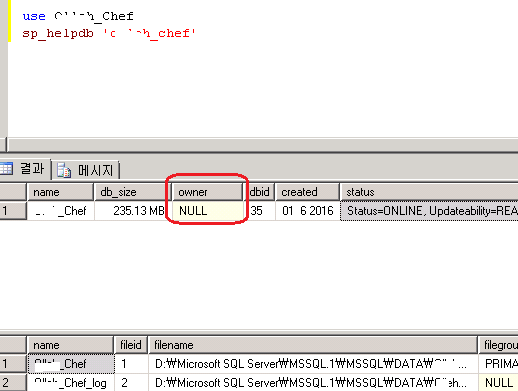Click the sp_helpdb text in query editor
This screenshot has width=518, height=391.
coord(58,33)
